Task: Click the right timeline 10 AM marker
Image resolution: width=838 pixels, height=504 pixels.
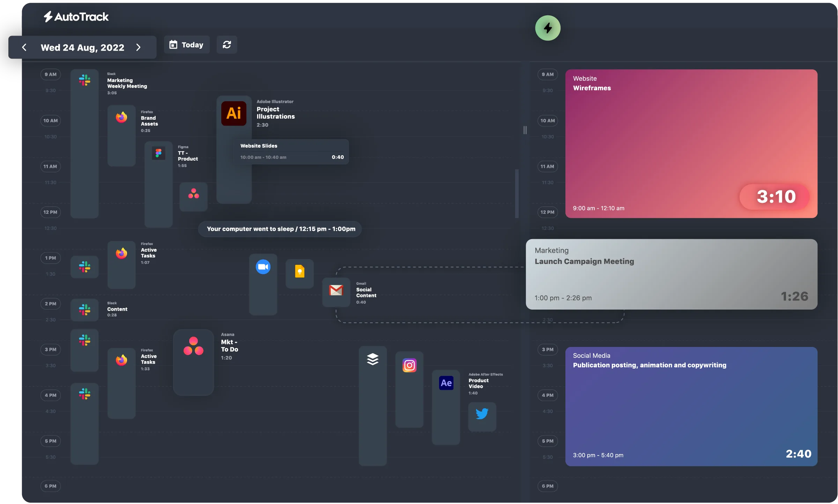Action: point(548,121)
